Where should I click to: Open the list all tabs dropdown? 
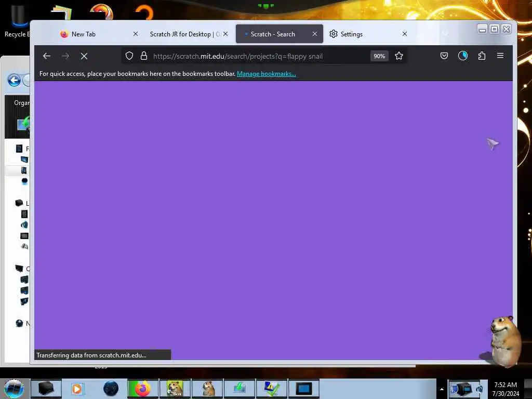click(445, 34)
